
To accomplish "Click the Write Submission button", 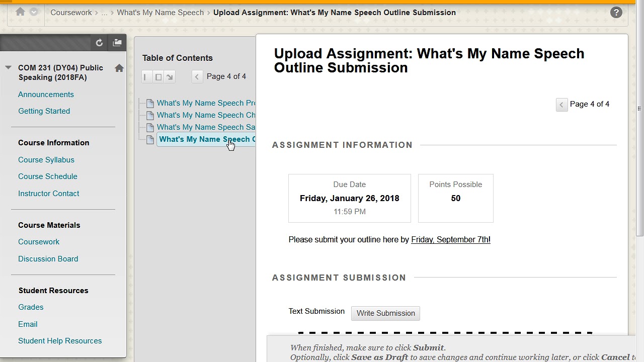I will (385, 313).
